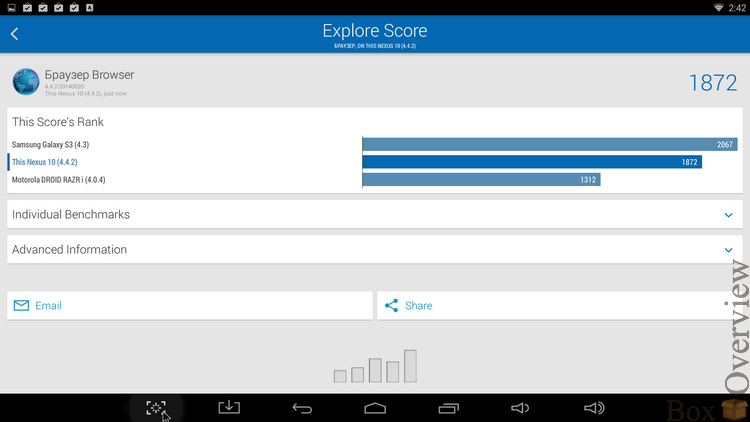Expand the Individual Benchmarks section
Screen dimensions: 750x422
(375, 214)
